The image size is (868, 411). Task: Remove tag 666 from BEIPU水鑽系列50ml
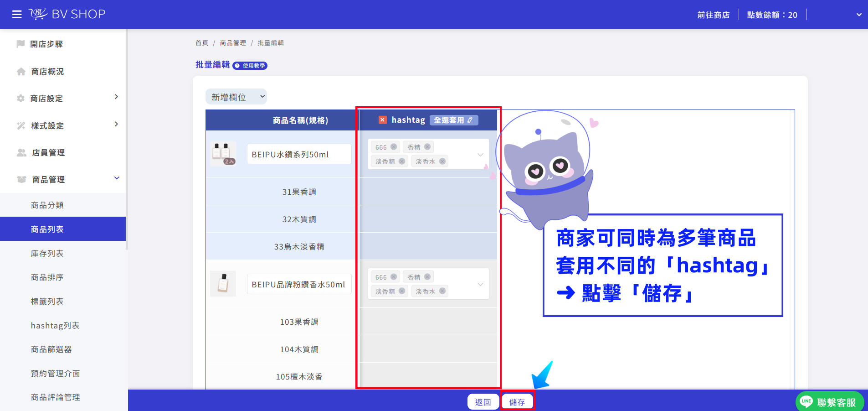394,147
